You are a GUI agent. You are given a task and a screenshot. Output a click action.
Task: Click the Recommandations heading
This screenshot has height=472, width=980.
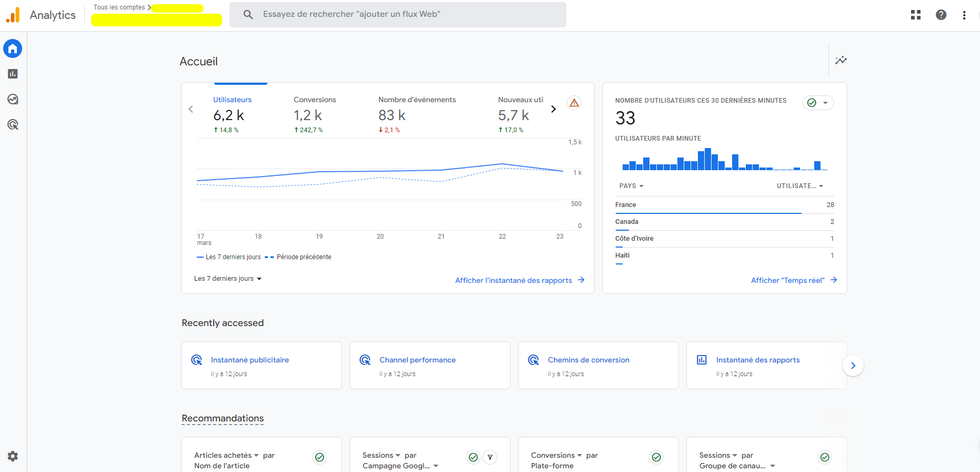[x=223, y=418]
